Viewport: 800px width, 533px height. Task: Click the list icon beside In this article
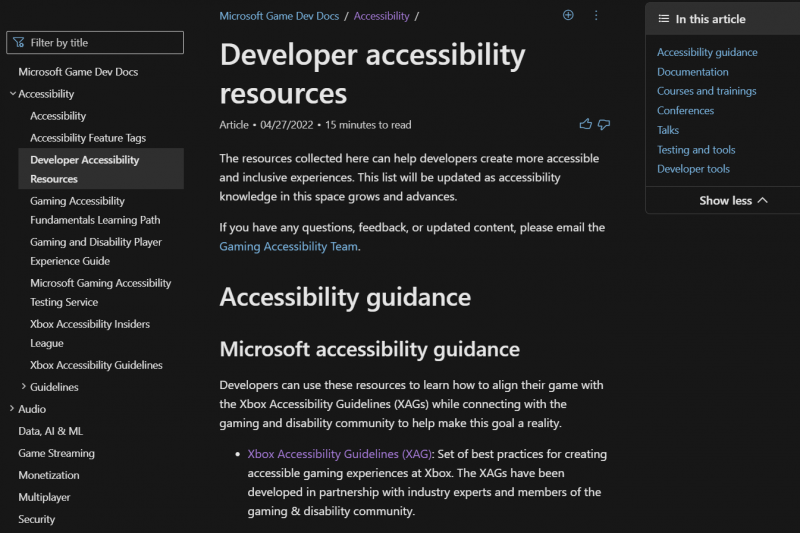point(663,19)
